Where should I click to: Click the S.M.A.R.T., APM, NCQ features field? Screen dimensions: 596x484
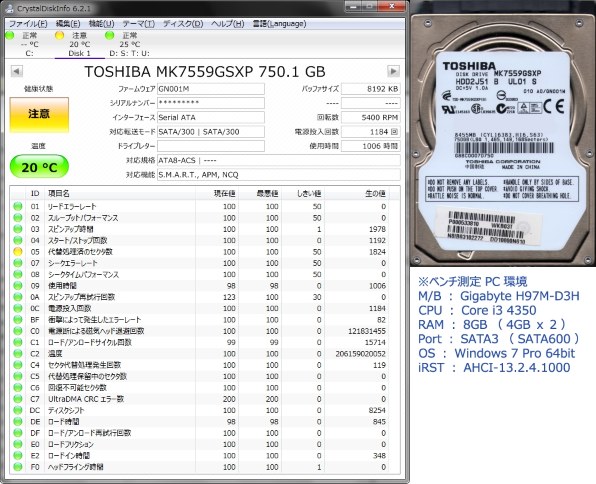[x=279, y=175]
